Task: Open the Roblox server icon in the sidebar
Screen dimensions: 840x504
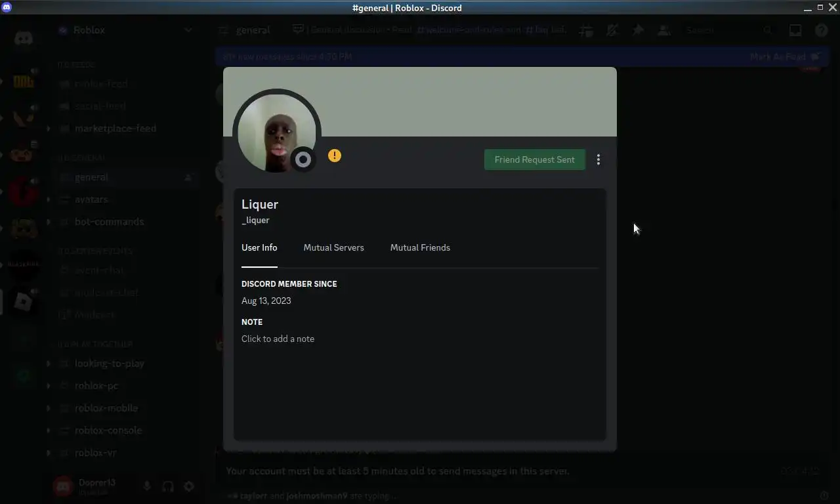Action: click(24, 302)
